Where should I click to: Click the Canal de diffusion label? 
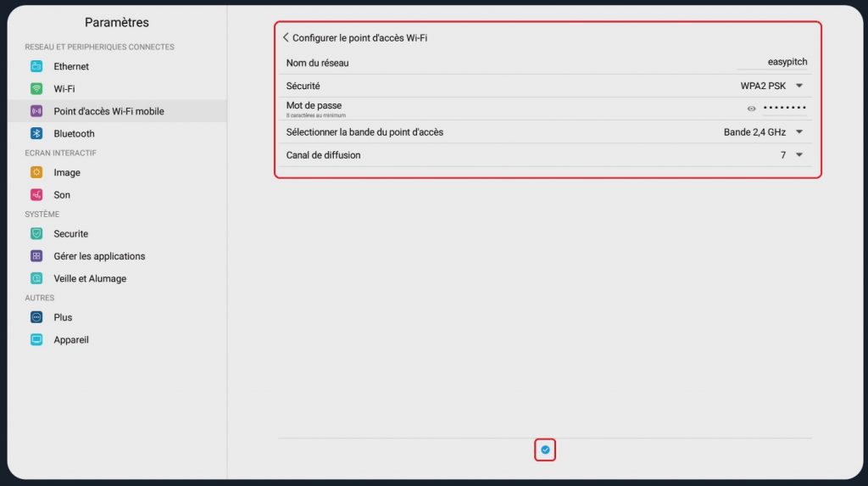tap(323, 155)
